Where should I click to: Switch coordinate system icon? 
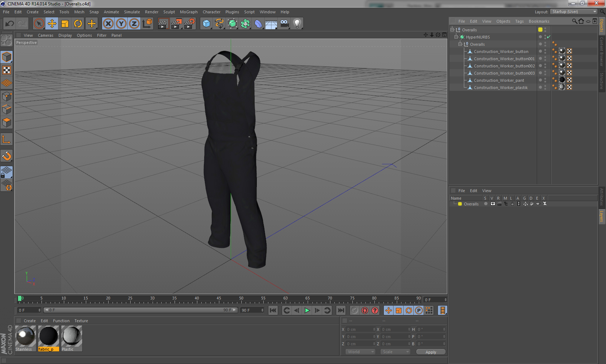(x=147, y=24)
